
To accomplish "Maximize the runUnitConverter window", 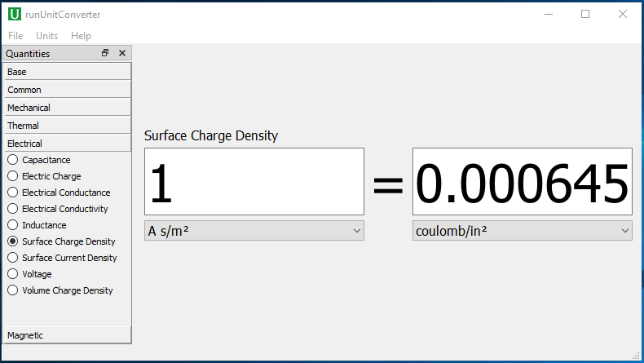I will [584, 14].
